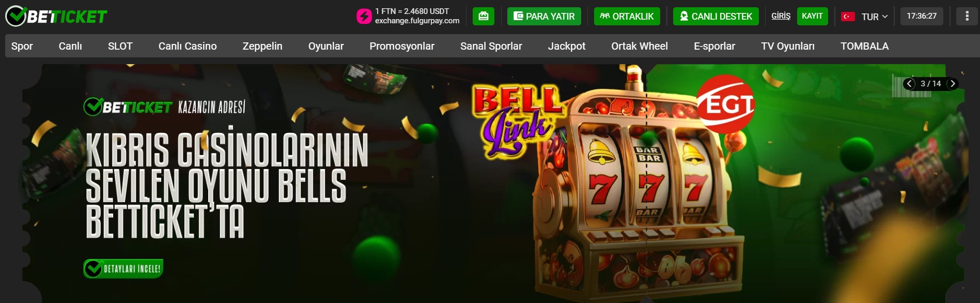Expand the TUR language dropdown

(874, 17)
